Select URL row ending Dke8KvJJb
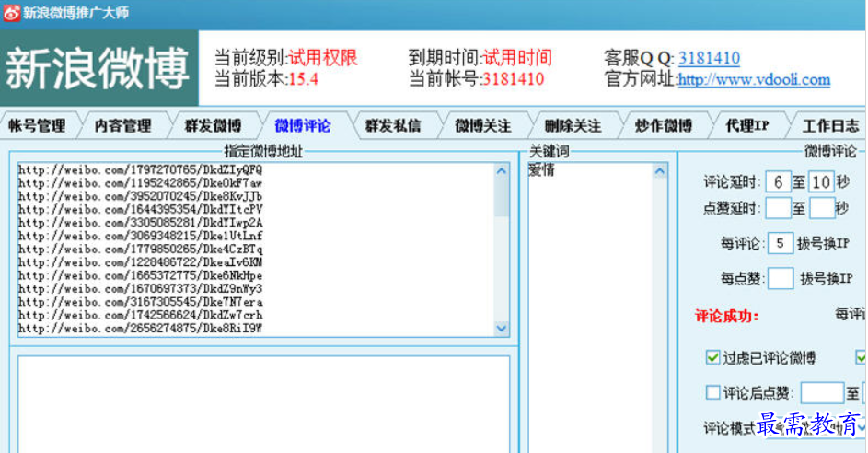Screen dimensions: 868x453 coord(140,196)
